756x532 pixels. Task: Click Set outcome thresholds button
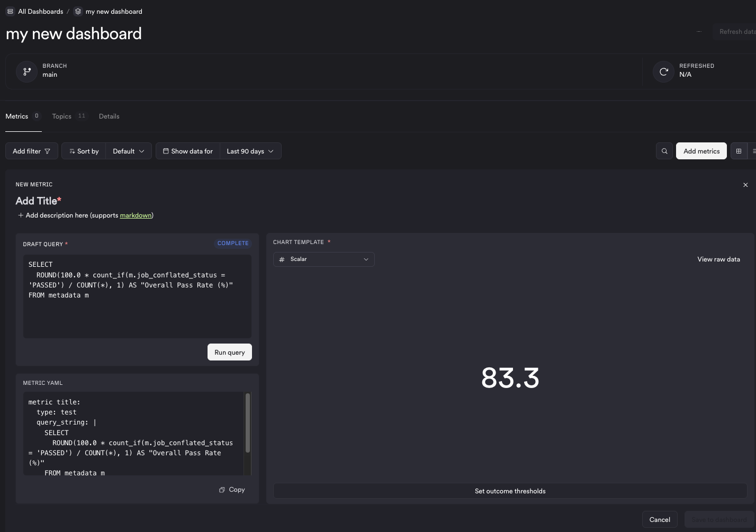(x=510, y=491)
